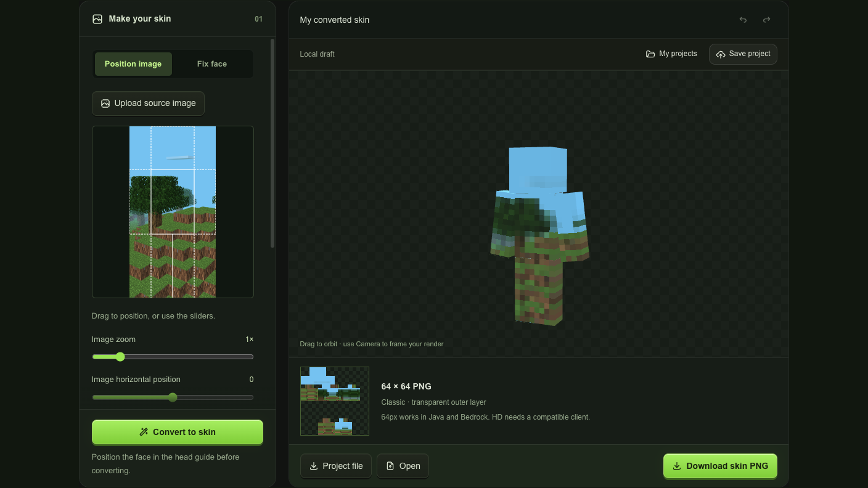This screenshot has height=488, width=868.
Task: Click Convert to skin button
Action: (178, 432)
